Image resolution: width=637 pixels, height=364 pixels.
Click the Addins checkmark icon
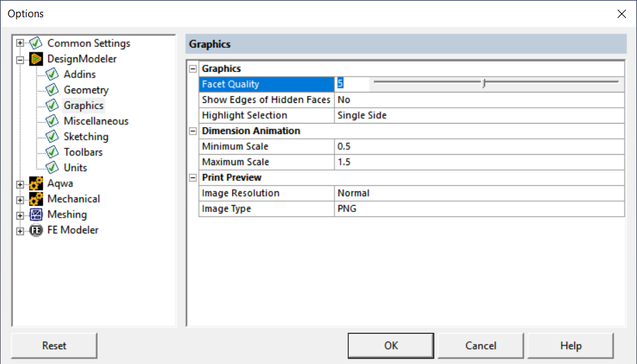pyautogui.click(x=52, y=75)
